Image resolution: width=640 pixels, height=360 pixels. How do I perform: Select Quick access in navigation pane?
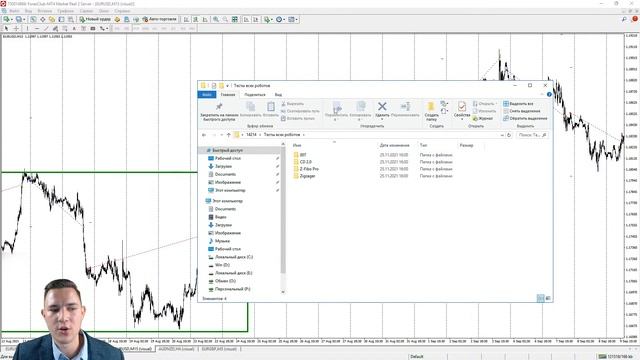(227, 150)
